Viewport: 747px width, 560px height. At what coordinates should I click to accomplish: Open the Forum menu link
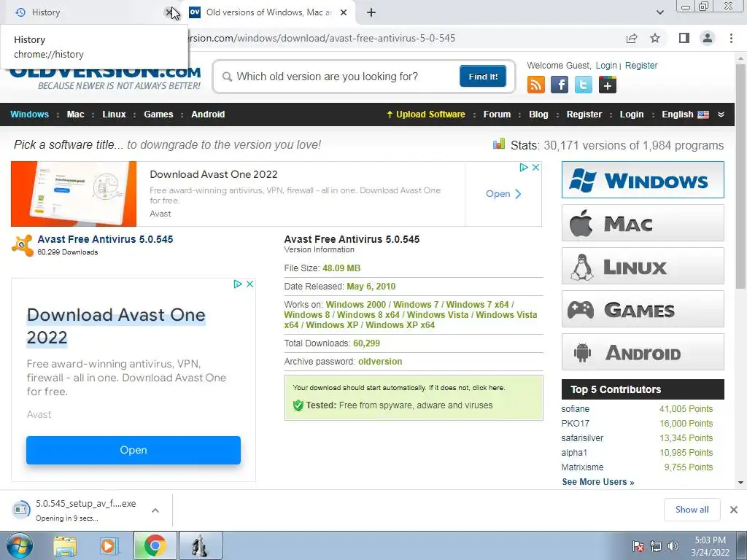click(x=497, y=114)
